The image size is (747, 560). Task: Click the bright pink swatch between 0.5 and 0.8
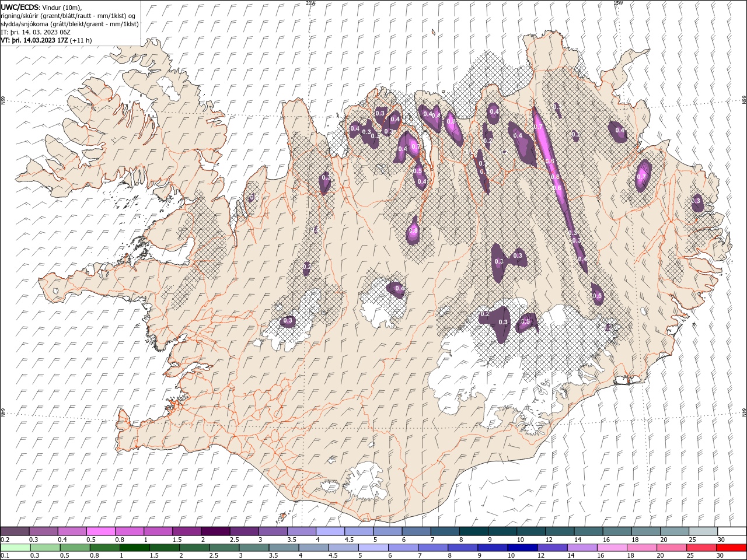click(101, 531)
